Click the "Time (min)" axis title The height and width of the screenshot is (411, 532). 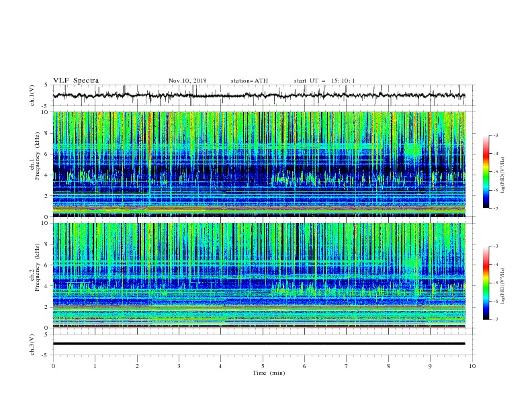269,373
